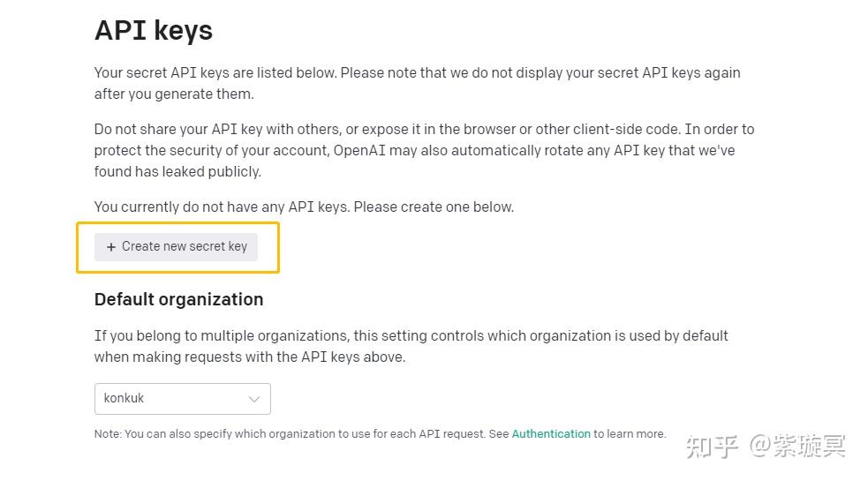Click the word OpenAI in the security paragraph
Screen dimensions: 868x481
(x=359, y=151)
